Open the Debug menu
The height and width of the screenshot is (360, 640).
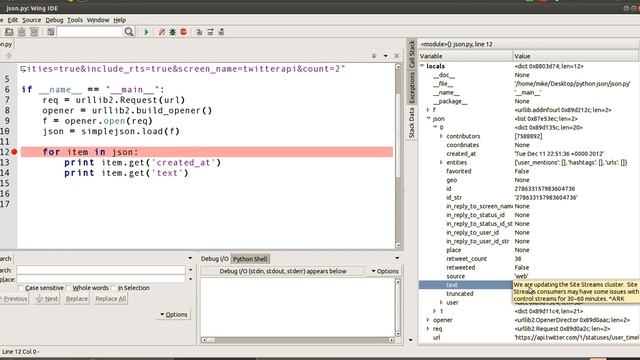54,20
